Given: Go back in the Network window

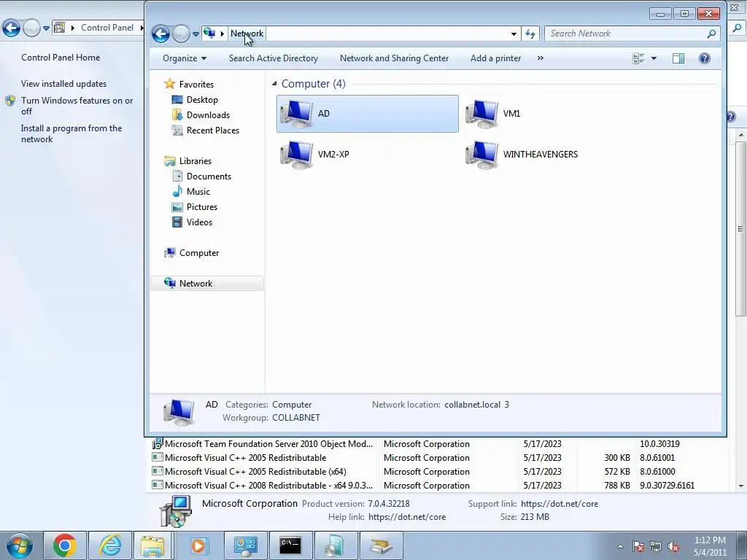Looking at the screenshot, I should (x=161, y=34).
